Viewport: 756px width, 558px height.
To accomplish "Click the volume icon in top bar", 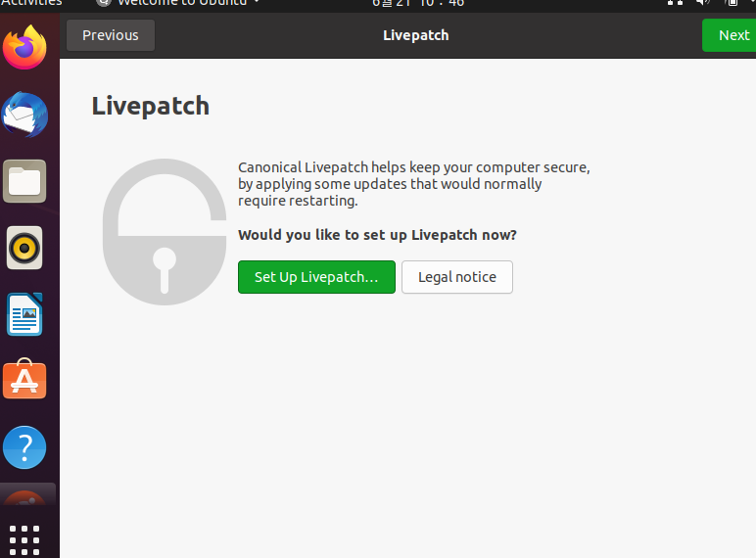I will 703,2.
